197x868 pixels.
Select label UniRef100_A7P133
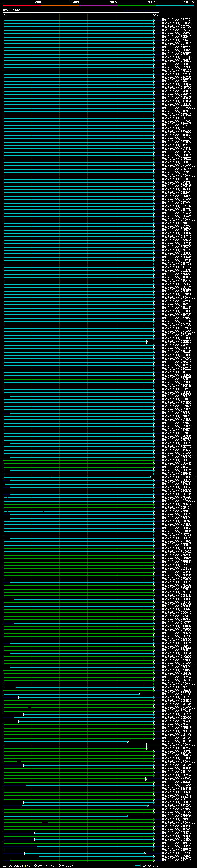pos(176,71)
